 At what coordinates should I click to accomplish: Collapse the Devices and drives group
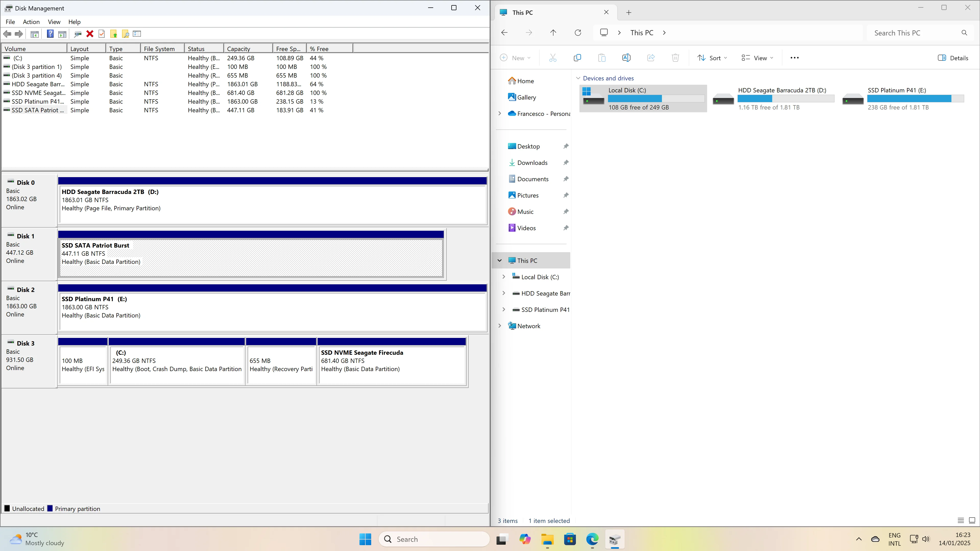(x=578, y=78)
